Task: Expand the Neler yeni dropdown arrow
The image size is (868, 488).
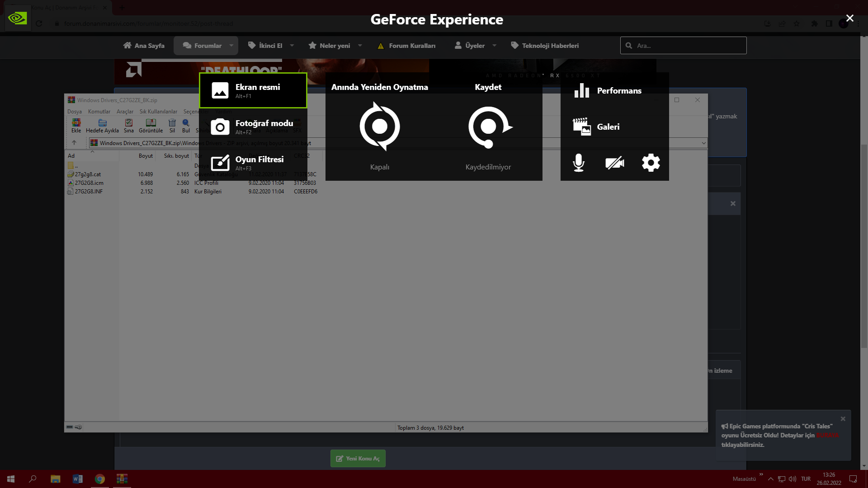Action: click(360, 46)
